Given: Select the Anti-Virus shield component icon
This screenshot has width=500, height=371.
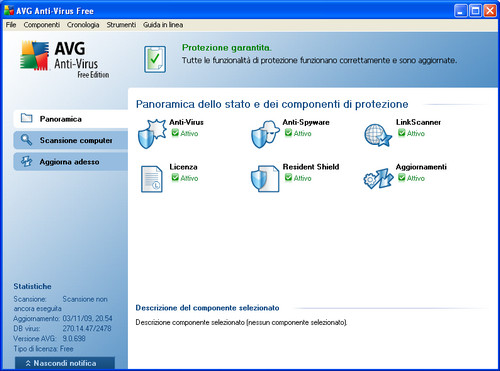Looking at the screenshot, I should pyautogui.click(x=152, y=134).
